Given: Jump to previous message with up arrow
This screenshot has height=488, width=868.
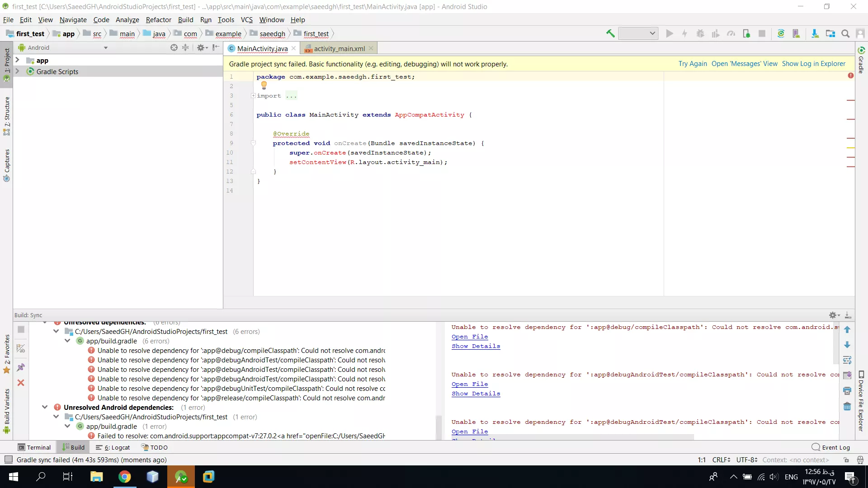Looking at the screenshot, I should point(847,329).
